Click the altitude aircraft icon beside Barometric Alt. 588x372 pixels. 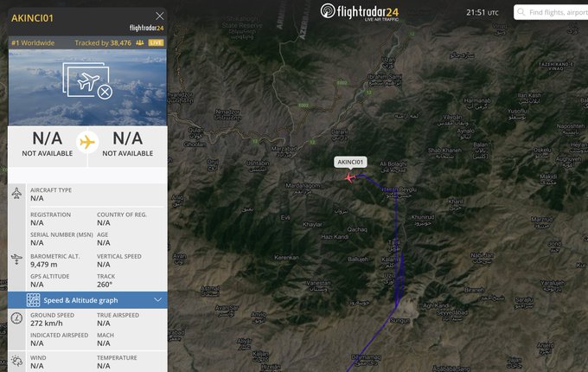[16, 260]
